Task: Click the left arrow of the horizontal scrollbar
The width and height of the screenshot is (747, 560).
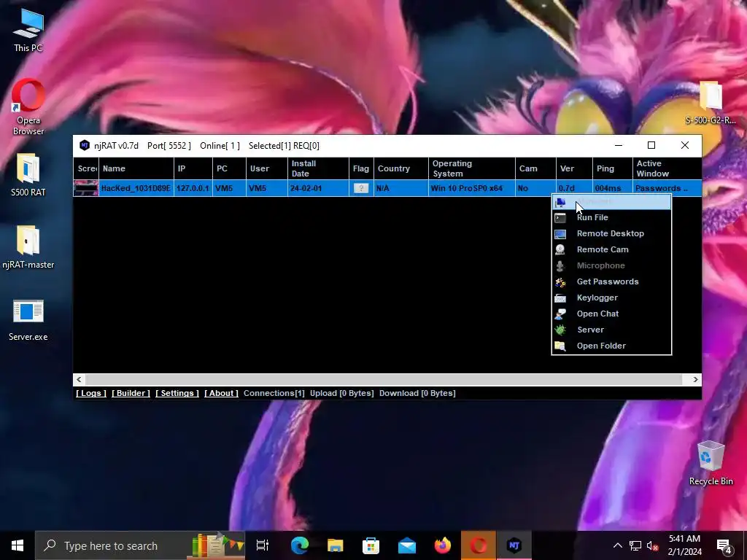Action: [x=79, y=379]
